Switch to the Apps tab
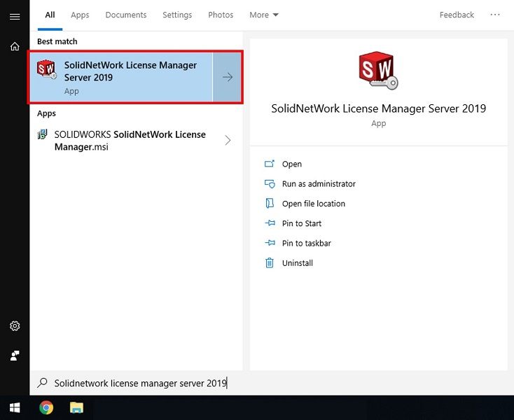514x420 pixels. point(80,15)
